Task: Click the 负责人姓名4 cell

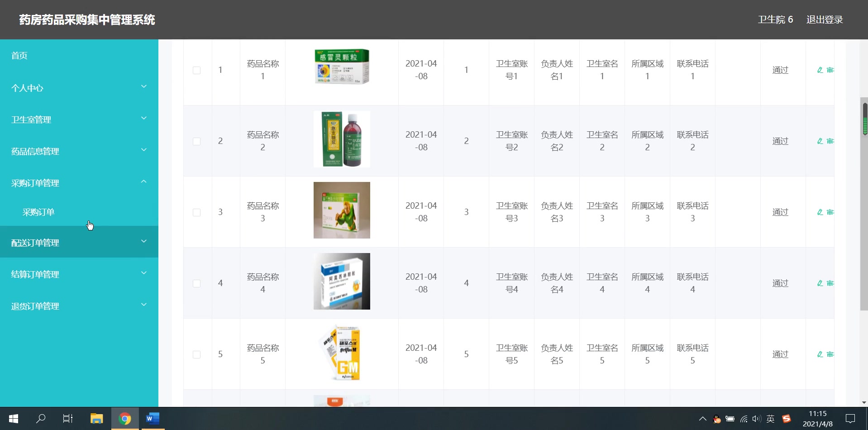Action: pyautogui.click(x=557, y=283)
